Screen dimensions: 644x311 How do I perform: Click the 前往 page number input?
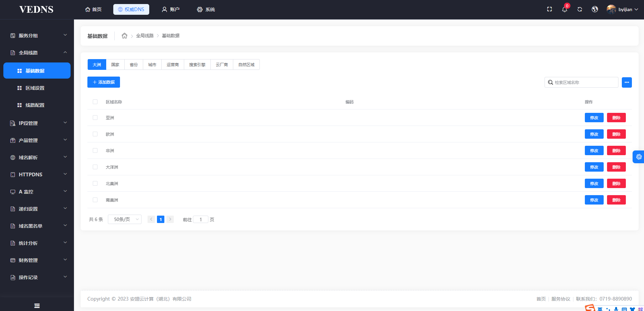201,219
